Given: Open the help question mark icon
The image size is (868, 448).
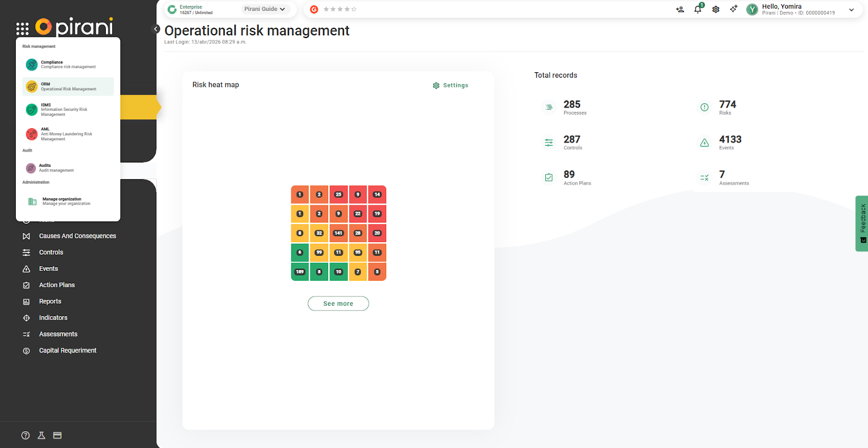Looking at the screenshot, I should [x=25, y=436].
